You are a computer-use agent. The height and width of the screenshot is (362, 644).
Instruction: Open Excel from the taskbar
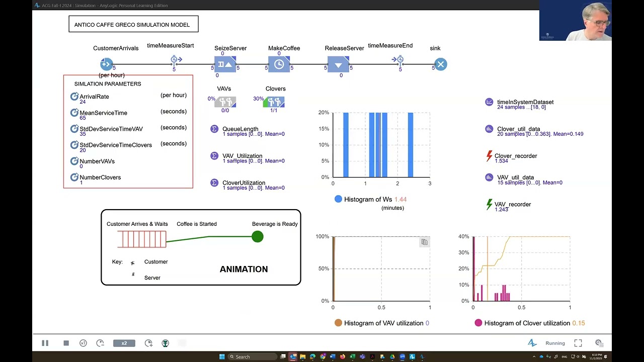point(352,356)
